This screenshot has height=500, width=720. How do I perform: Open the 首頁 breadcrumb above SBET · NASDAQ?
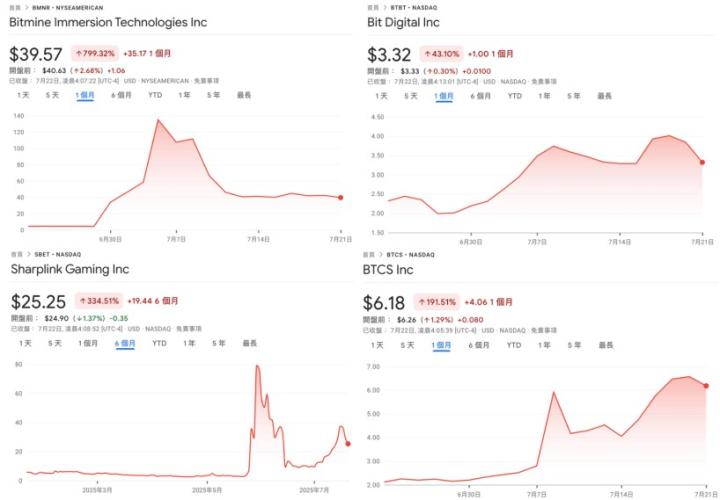17,254
